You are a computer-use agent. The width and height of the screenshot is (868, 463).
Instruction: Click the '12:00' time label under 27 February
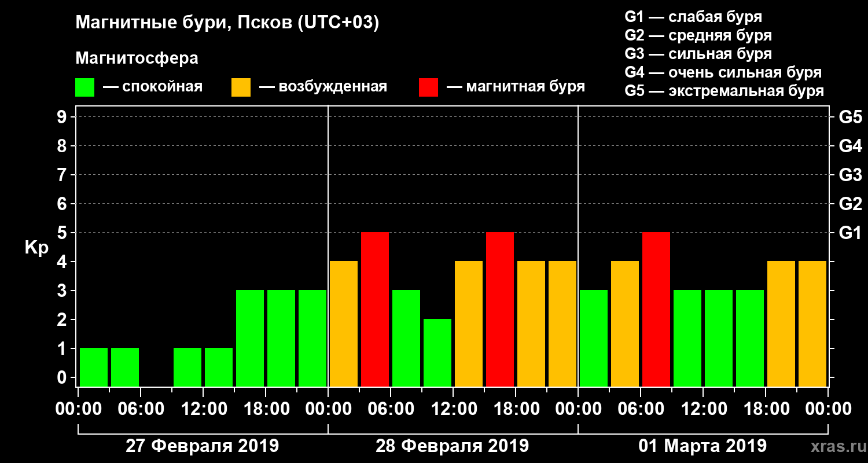(203, 410)
